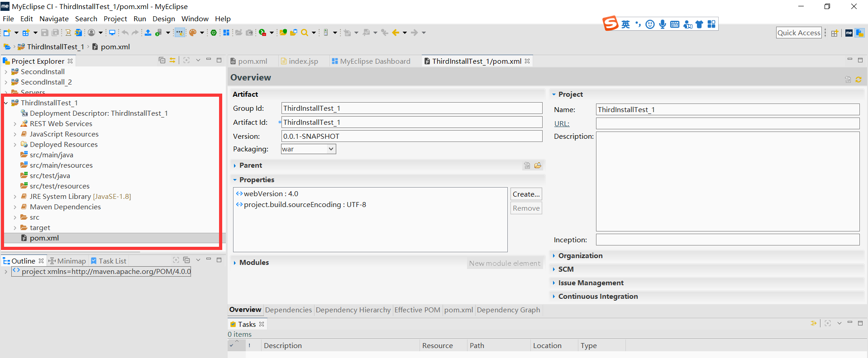The width and height of the screenshot is (868, 358).
Task: Collapse the ThirdInstallTest_1 project node
Action: point(6,103)
